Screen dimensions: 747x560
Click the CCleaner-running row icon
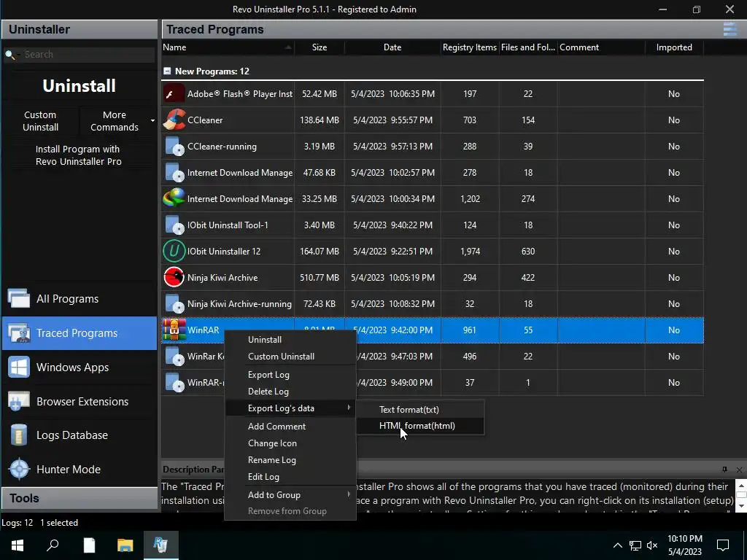click(174, 146)
